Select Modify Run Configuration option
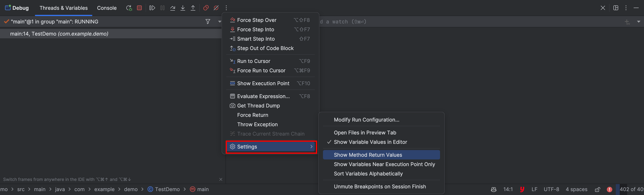Screen dimensions: 644x195 pos(366,120)
